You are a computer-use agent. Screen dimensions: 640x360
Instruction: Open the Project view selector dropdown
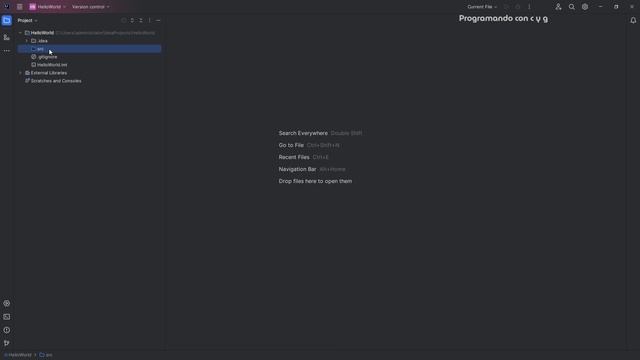(27, 20)
